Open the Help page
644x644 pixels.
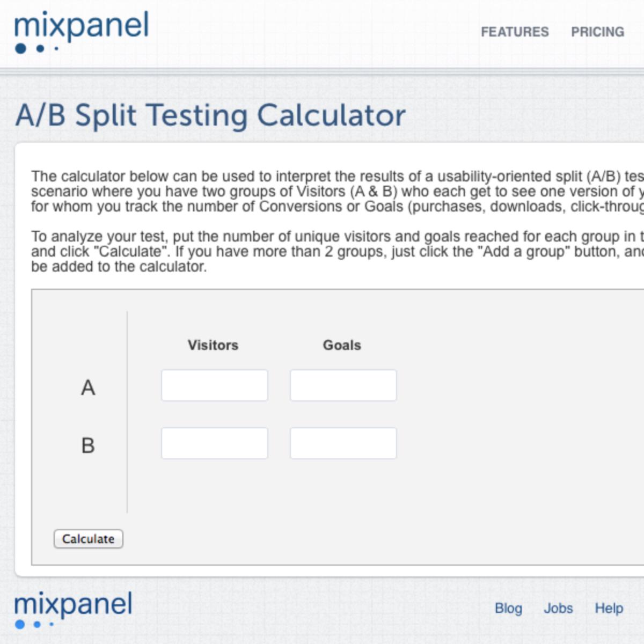(609, 609)
